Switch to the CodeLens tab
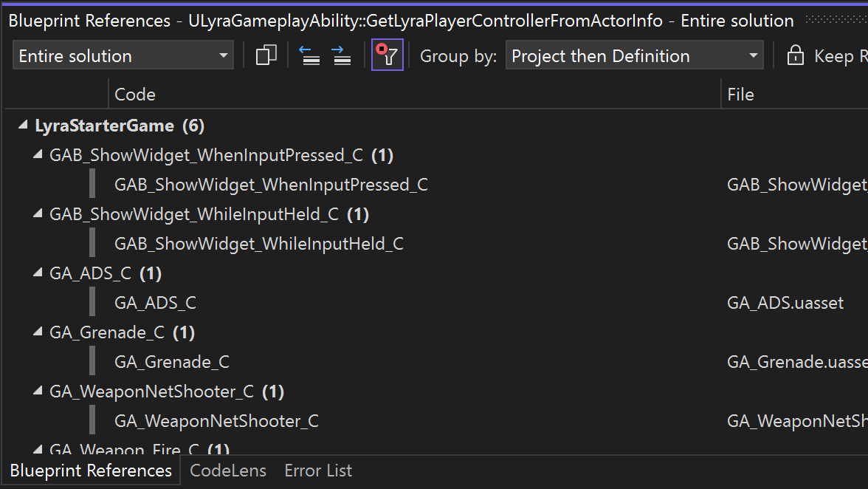The height and width of the screenshot is (489, 868). point(228,470)
